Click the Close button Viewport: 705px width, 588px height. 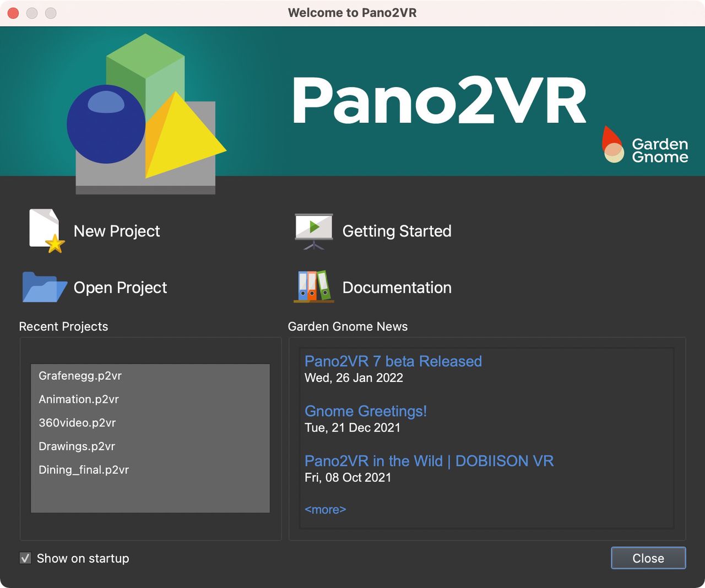[x=648, y=558]
